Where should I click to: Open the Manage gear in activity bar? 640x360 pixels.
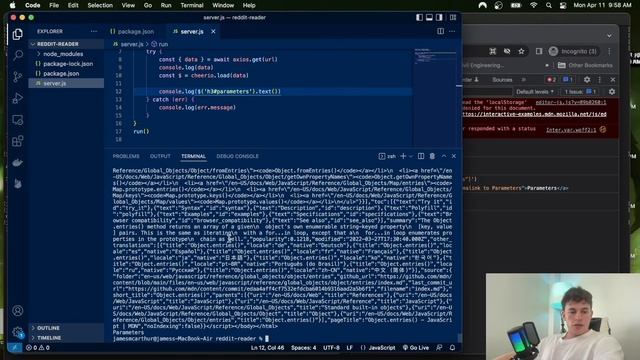click(18, 332)
